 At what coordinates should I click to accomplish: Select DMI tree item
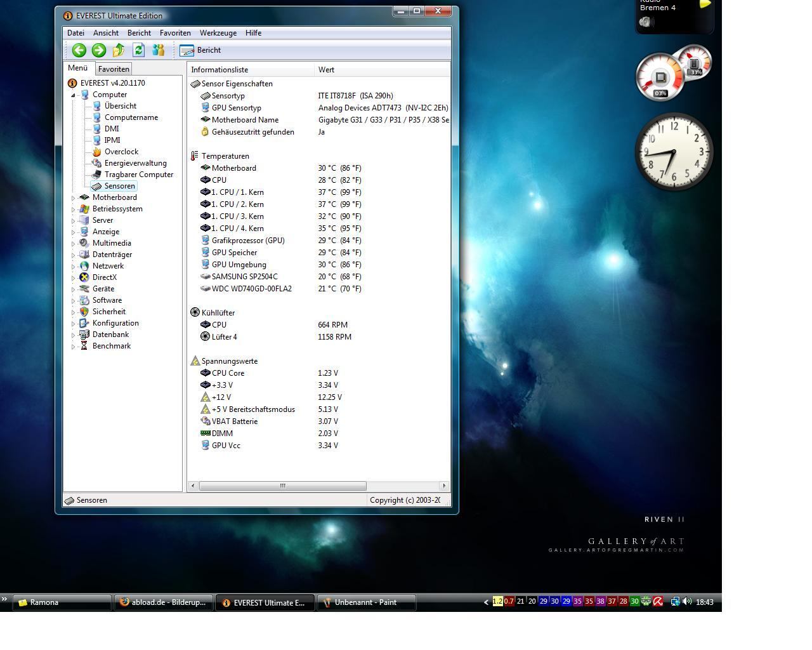[112, 129]
